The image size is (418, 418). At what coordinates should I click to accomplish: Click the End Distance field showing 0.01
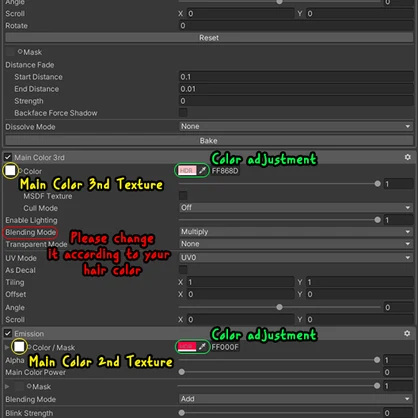click(296, 89)
